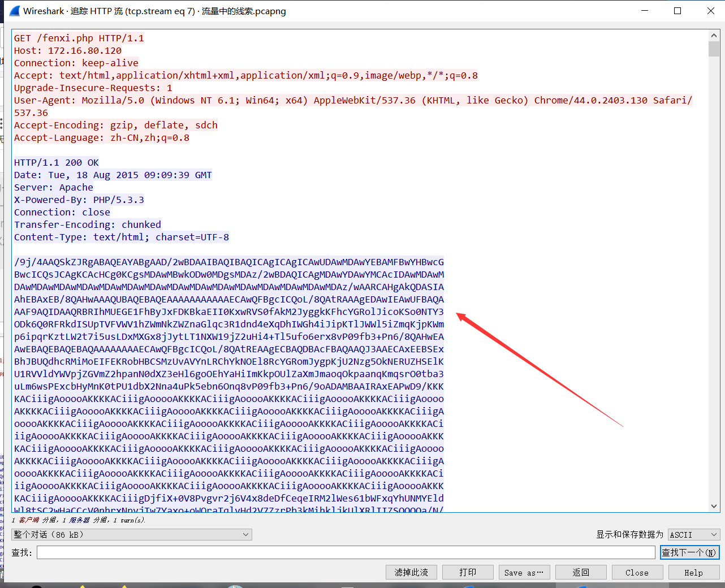Click the "Transfer-Encoding: chunked" line
Image resolution: width=725 pixels, height=588 pixels.
click(88, 224)
